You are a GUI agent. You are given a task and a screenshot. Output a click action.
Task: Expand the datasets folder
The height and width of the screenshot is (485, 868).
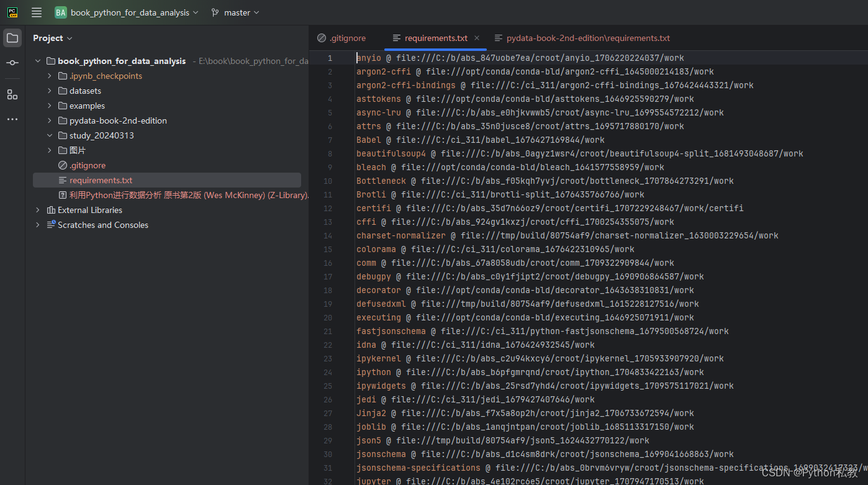(x=49, y=91)
